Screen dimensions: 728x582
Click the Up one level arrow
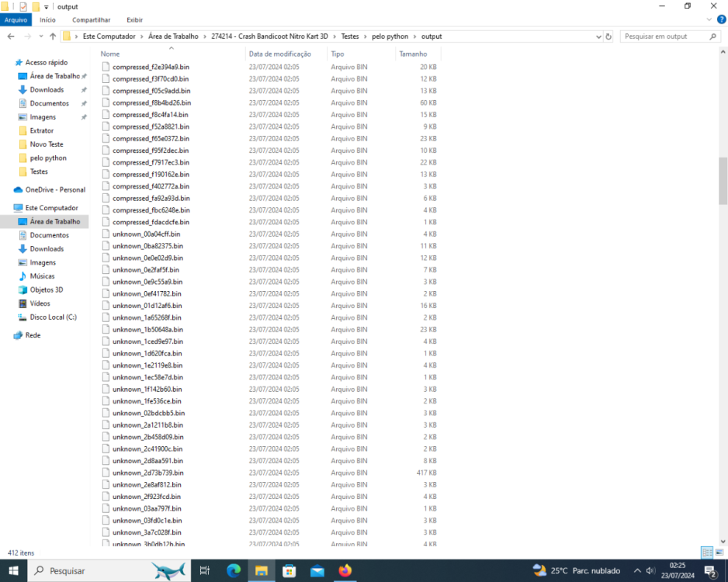pyautogui.click(x=53, y=36)
